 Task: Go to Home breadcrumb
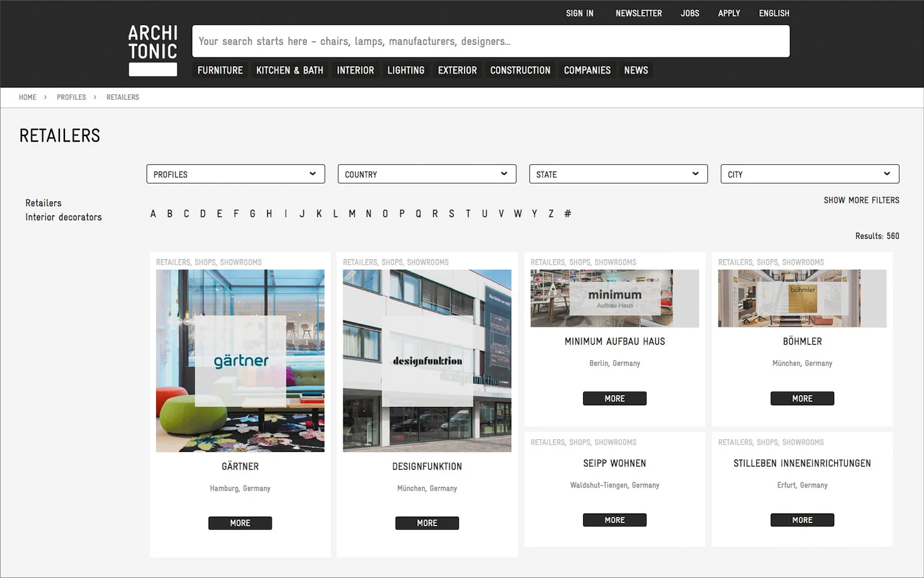(x=27, y=97)
